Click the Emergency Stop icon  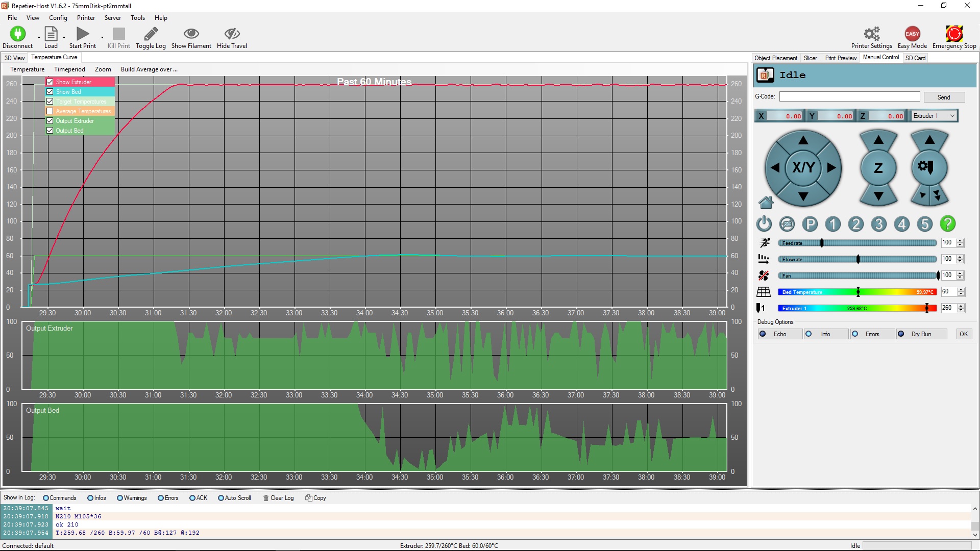[x=953, y=34]
